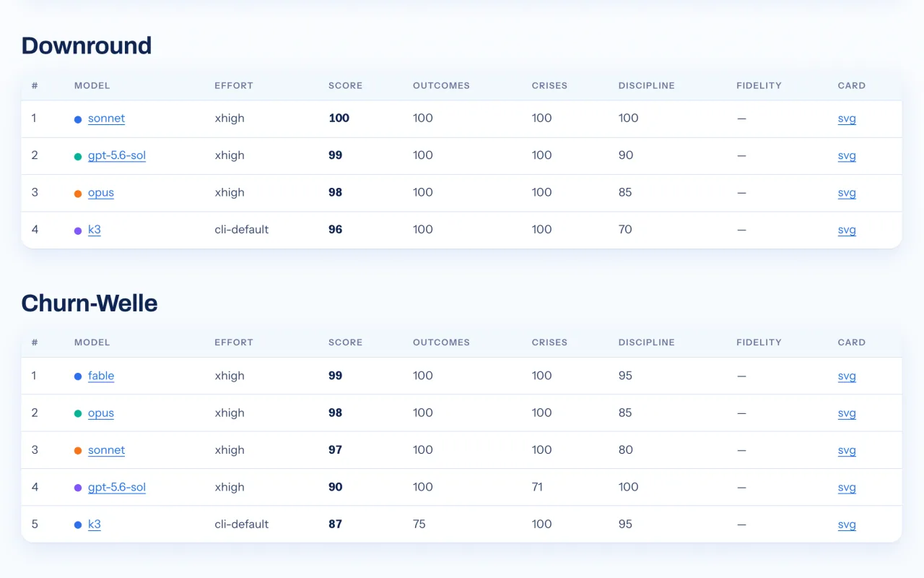Image resolution: width=924 pixels, height=578 pixels.
Task: Click the SCORE column header in Downround
Action: (346, 85)
